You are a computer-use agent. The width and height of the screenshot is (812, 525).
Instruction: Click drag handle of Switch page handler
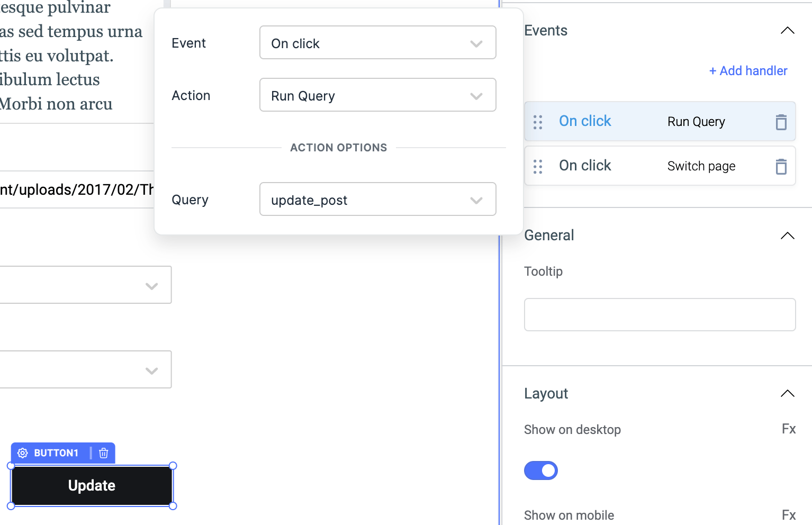(x=538, y=167)
